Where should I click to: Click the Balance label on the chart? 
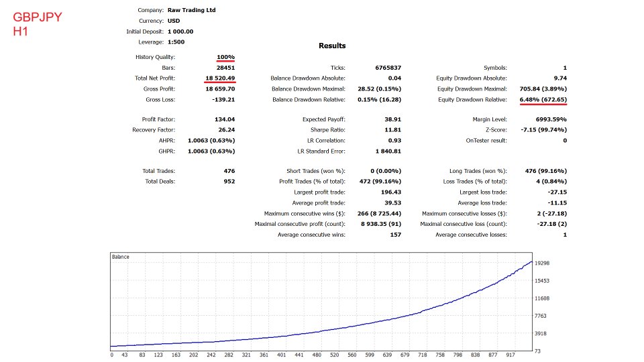pyautogui.click(x=121, y=257)
